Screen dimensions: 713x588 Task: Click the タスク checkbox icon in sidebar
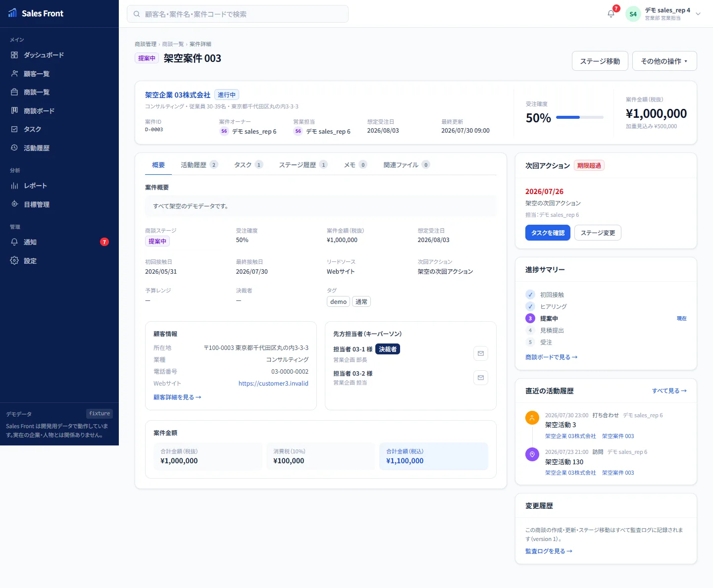pos(14,129)
